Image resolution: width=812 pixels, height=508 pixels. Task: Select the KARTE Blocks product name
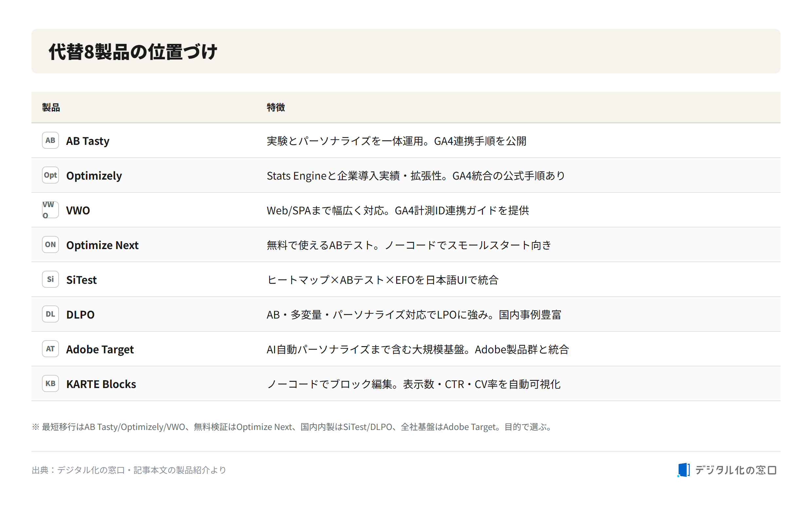coord(101,384)
